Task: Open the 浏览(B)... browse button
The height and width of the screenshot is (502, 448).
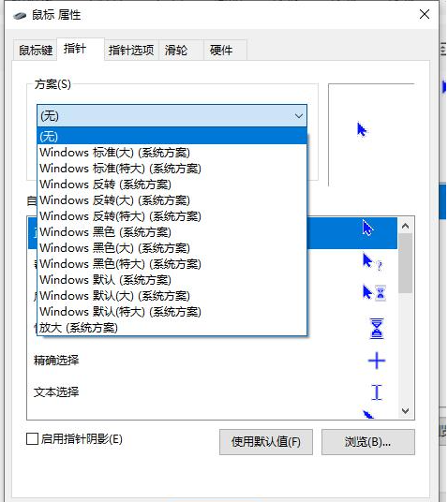Action: [x=368, y=442]
